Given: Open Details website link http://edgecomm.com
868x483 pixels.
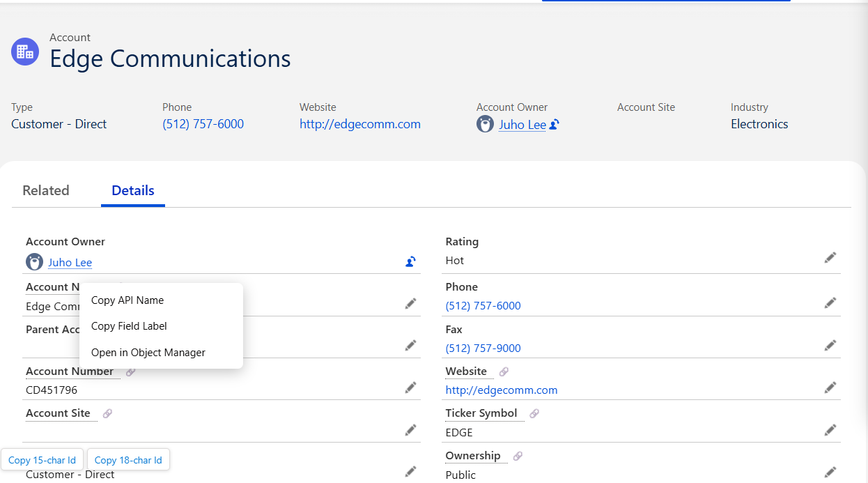Looking at the screenshot, I should [x=502, y=390].
